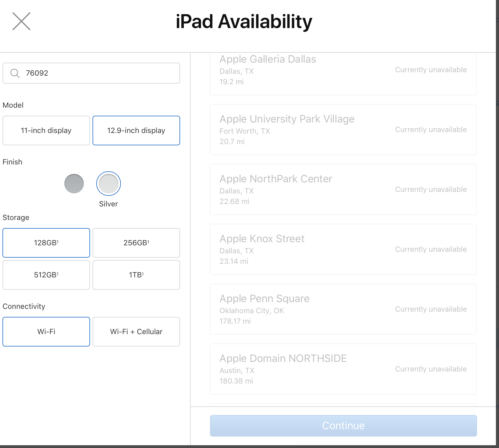Click the Austin, TX location text
499x448 pixels.
pos(237,371)
